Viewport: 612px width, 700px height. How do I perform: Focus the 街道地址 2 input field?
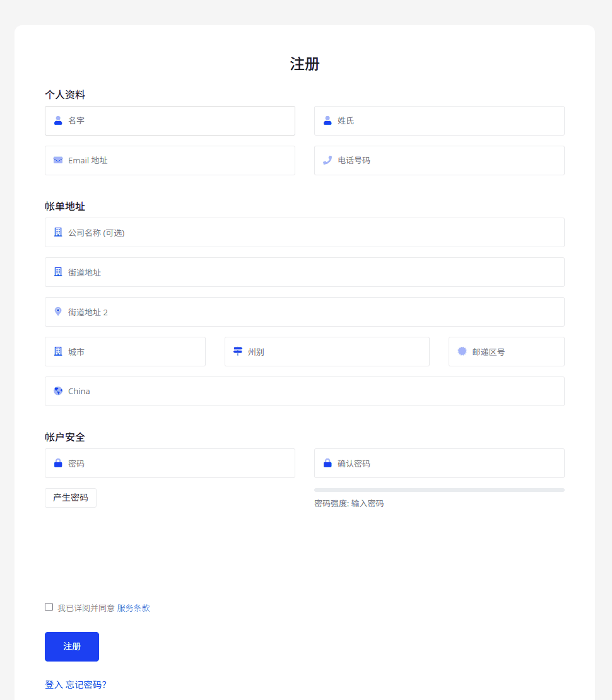click(x=305, y=312)
